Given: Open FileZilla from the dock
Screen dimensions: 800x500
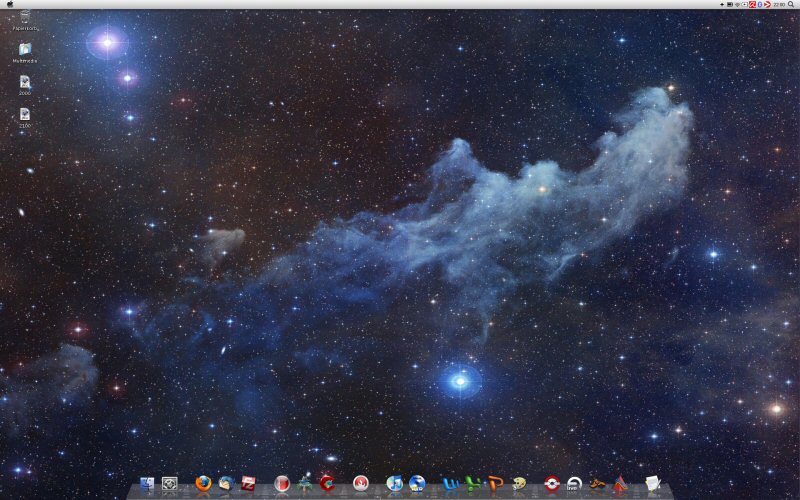Looking at the screenshot, I should pos(250,484).
